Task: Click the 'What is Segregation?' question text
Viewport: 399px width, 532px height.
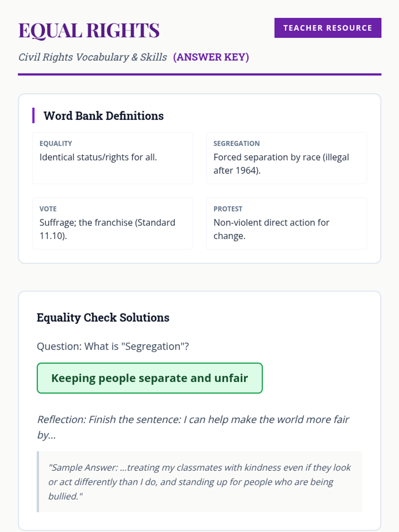Action: click(113, 346)
